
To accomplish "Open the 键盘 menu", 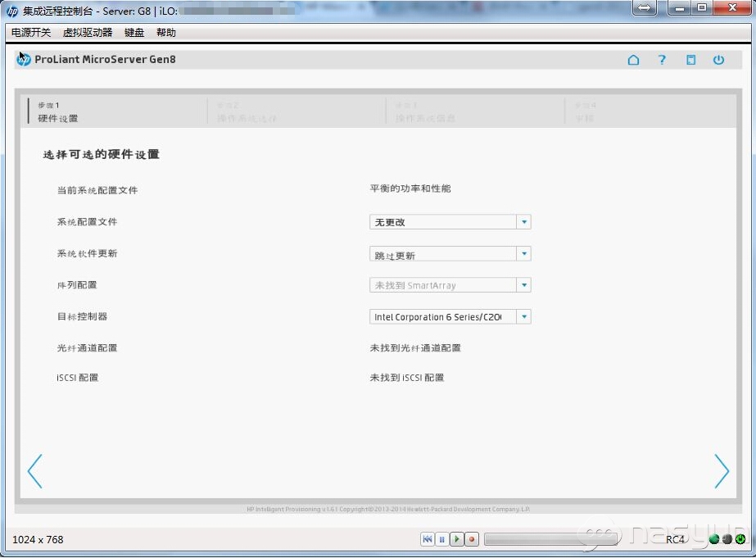I will pos(134,32).
